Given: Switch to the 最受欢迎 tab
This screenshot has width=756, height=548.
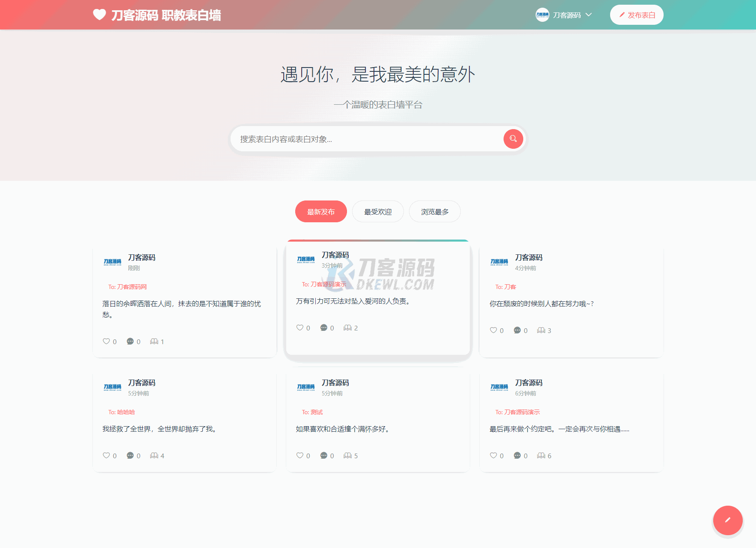Looking at the screenshot, I should pyautogui.click(x=377, y=212).
